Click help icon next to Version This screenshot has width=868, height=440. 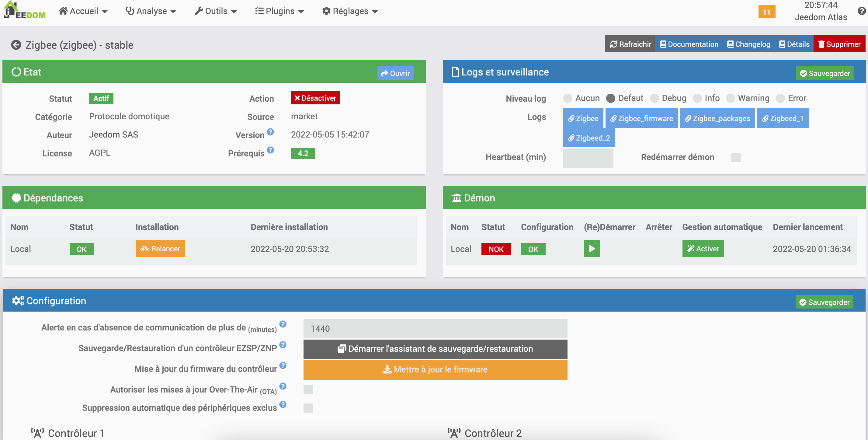[270, 131]
